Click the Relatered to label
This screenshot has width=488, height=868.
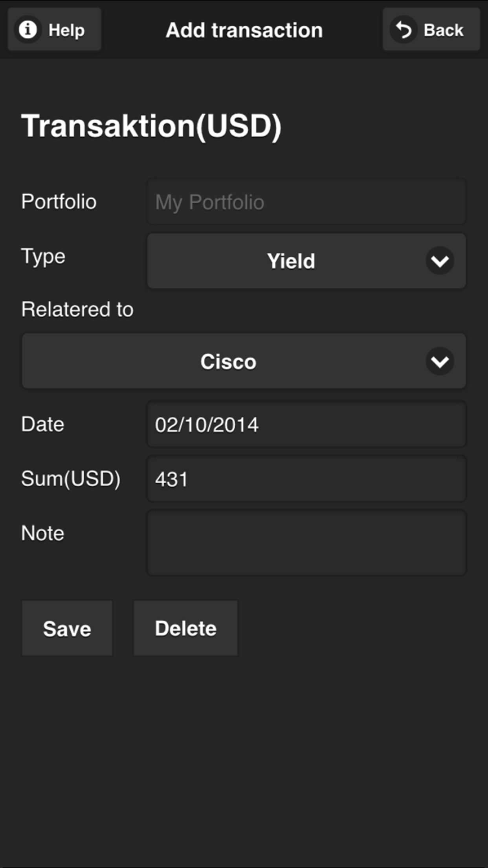(x=77, y=309)
